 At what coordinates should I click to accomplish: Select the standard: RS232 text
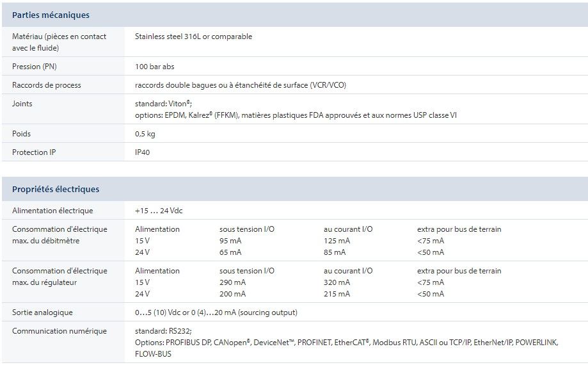click(163, 331)
